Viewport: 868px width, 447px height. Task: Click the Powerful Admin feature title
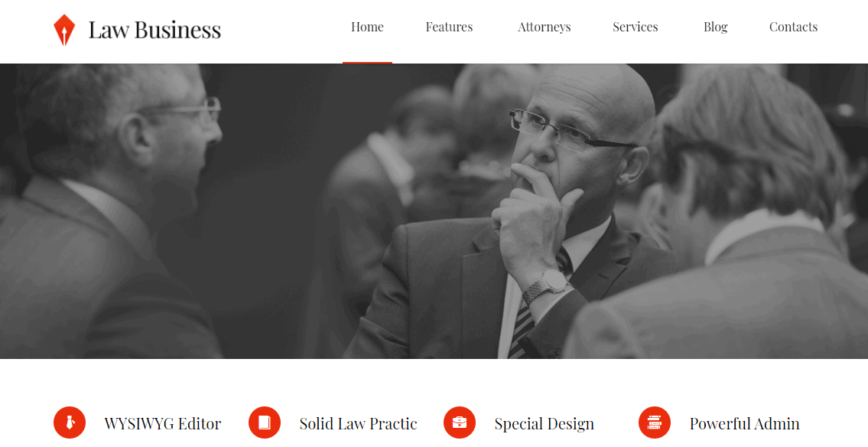(x=745, y=424)
